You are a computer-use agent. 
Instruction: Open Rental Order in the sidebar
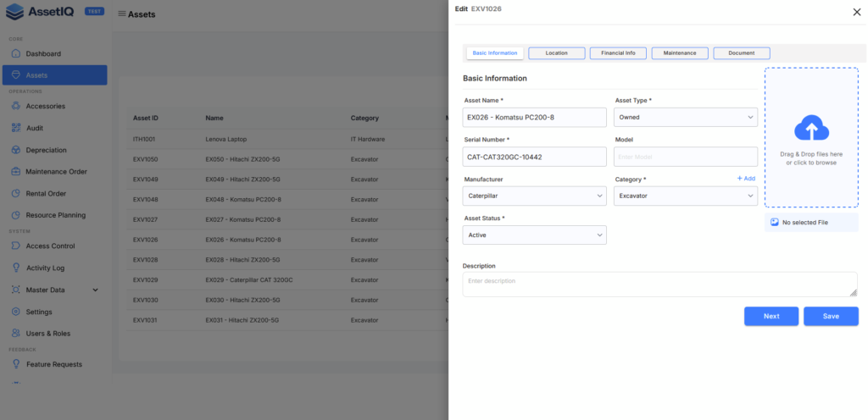[55, 193]
